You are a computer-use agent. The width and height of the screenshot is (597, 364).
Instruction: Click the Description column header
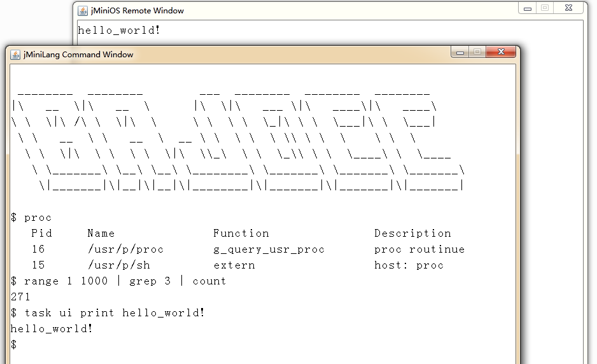point(412,234)
